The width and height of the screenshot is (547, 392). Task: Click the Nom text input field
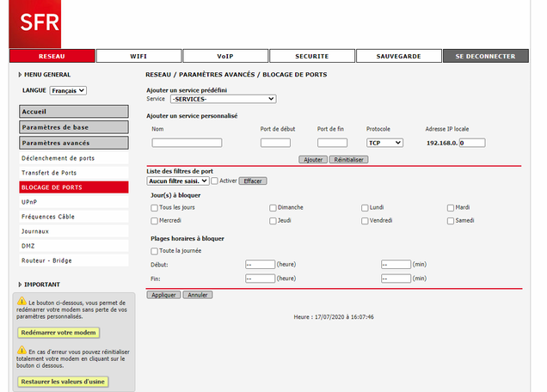(x=187, y=143)
